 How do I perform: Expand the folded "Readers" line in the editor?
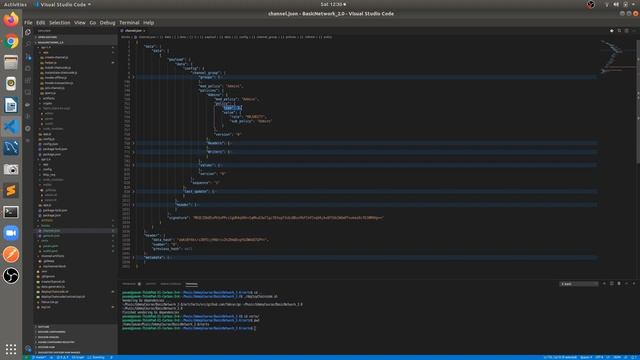pos(134,143)
